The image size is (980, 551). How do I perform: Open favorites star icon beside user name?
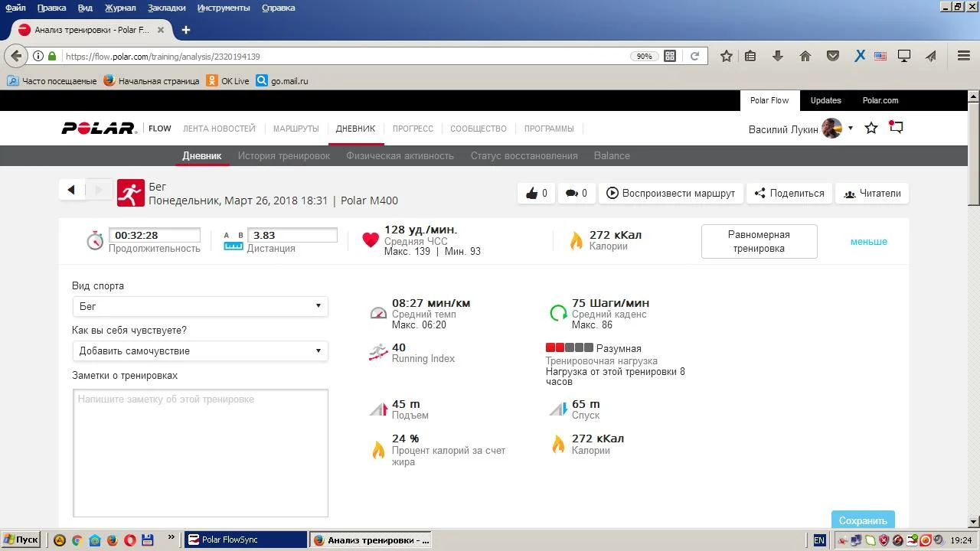pyautogui.click(x=871, y=128)
